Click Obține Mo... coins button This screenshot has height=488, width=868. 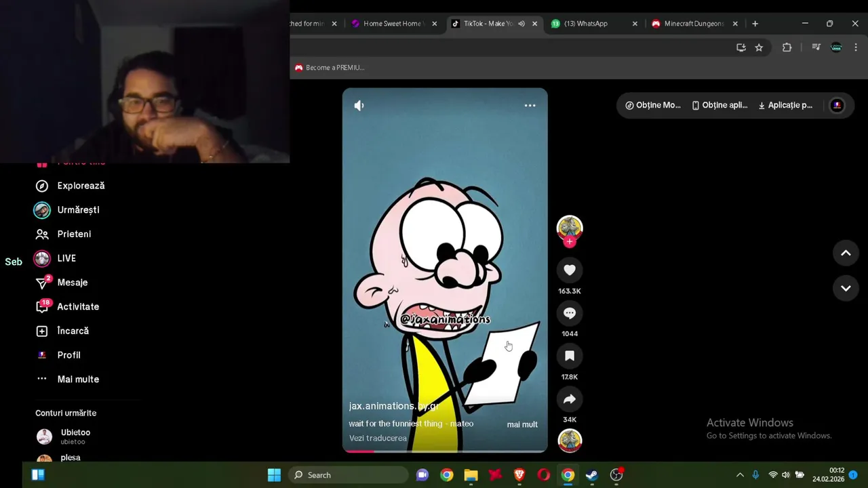click(652, 105)
